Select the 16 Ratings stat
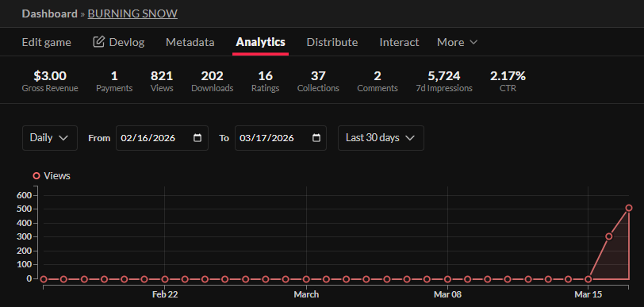 [x=266, y=82]
